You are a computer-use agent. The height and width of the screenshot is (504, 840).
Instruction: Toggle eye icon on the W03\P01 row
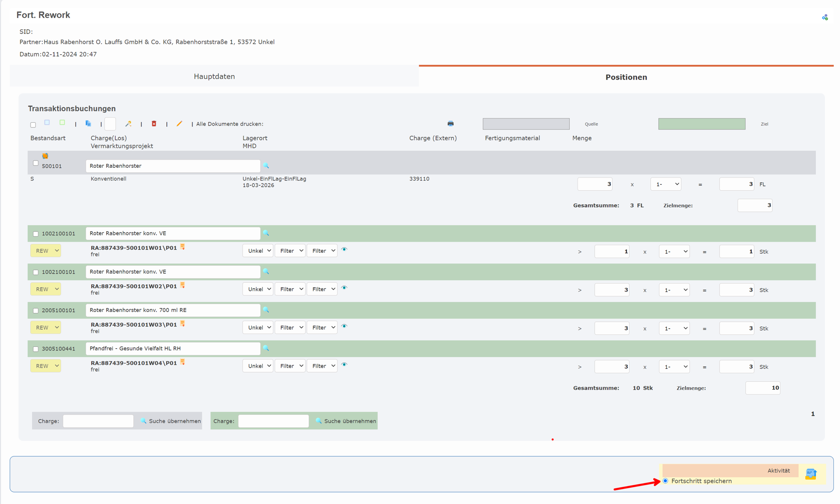point(344,326)
